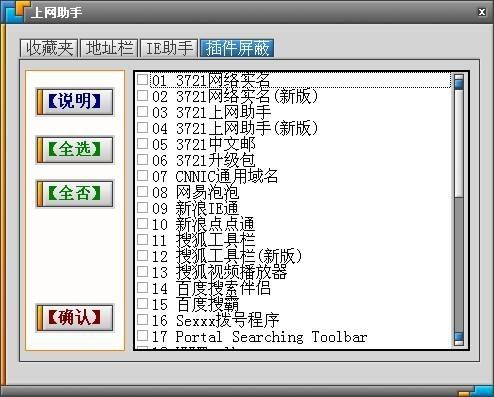494x397 pixels.
Task: Check the 02 3721网络实名(新版) checkbox
Action: (143, 96)
